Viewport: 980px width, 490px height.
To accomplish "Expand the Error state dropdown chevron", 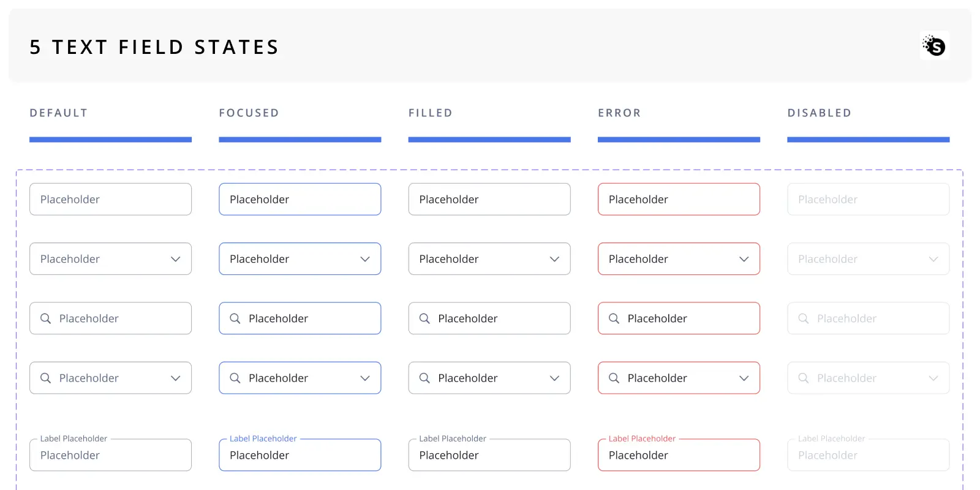I will coord(744,259).
